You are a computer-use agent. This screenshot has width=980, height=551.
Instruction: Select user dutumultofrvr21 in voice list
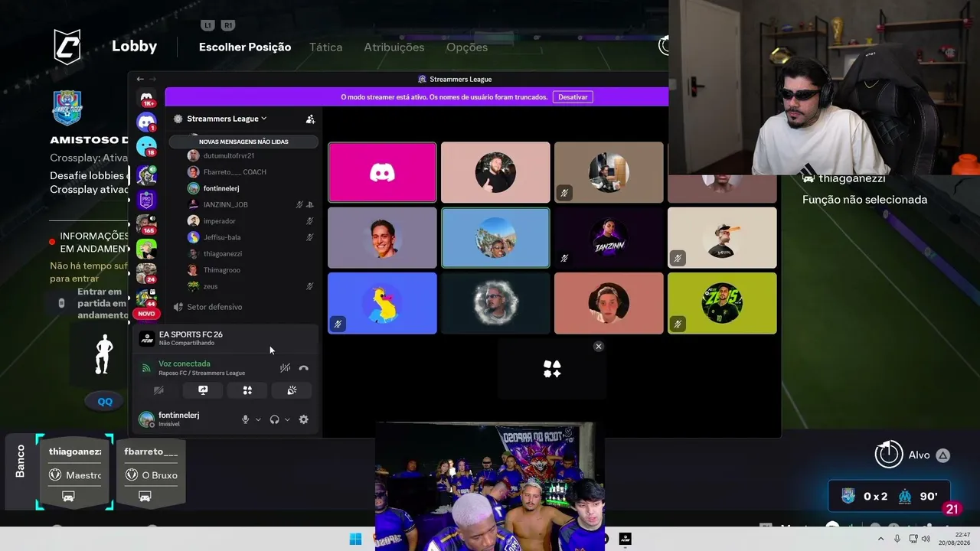pos(229,155)
